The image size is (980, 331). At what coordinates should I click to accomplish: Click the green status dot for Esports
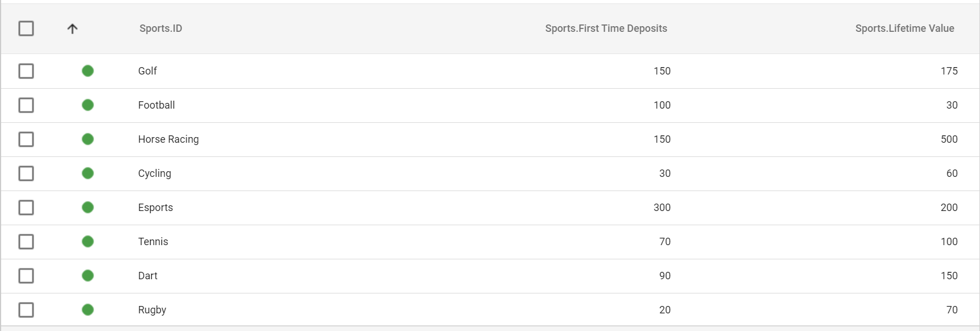pos(88,207)
